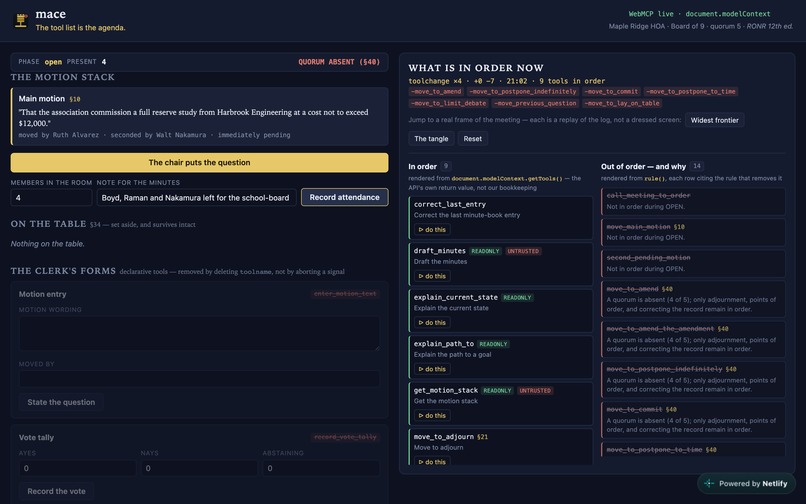Click the Netlify logo icon in badge

(709, 483)
